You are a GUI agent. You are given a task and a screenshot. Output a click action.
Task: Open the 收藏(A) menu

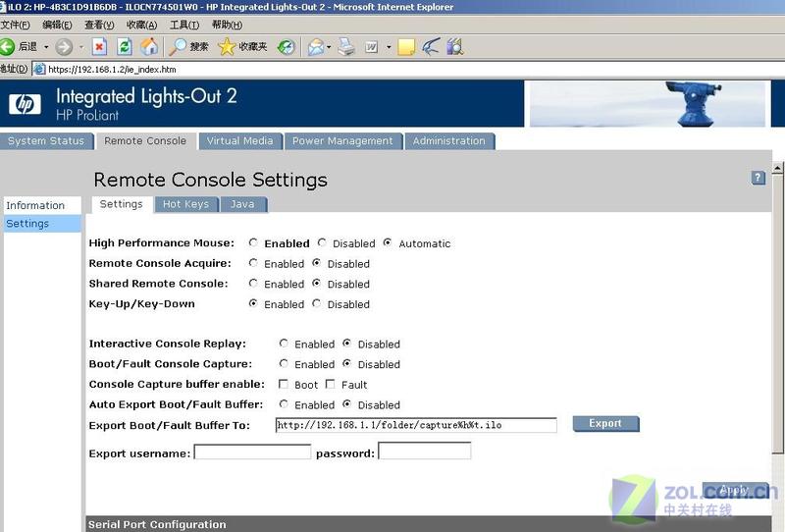pyautogui.click(x=141, y=25)
